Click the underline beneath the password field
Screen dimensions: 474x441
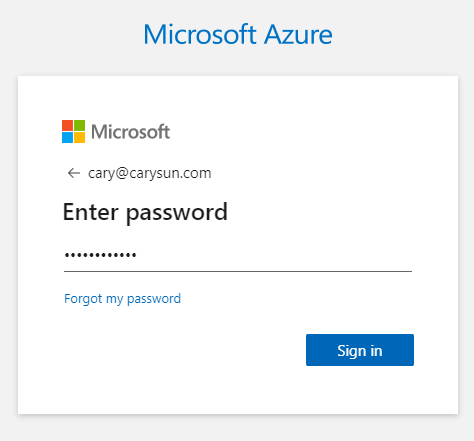click(x=238, y=271)
